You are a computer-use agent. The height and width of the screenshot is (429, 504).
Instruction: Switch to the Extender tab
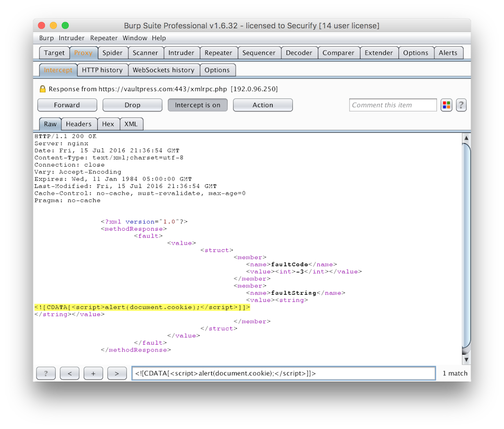point(379,53)
